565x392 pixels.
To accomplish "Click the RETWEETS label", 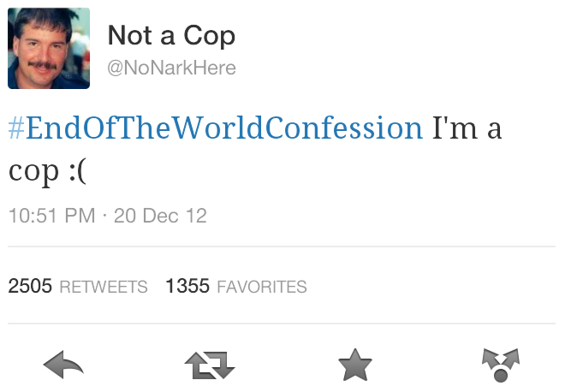I will click(104, 288).
